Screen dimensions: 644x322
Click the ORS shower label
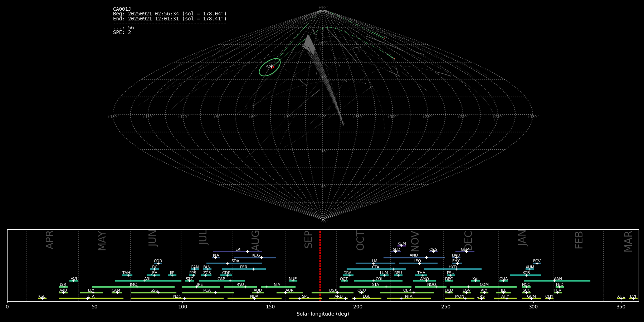pyautogui.click(x=433, y=249)
